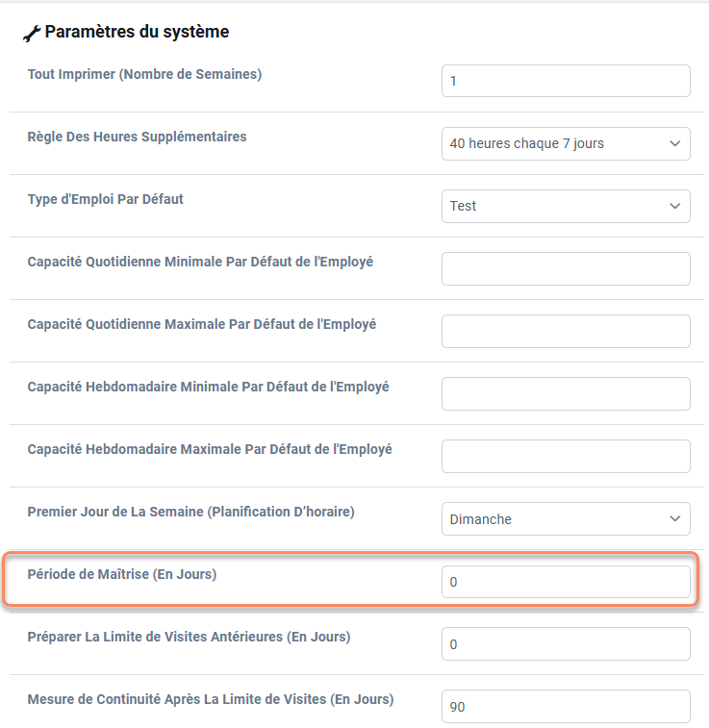709x728 pixels.
Task: Click the wrench icon beside Paramètres du système
Action: [32, 34]
